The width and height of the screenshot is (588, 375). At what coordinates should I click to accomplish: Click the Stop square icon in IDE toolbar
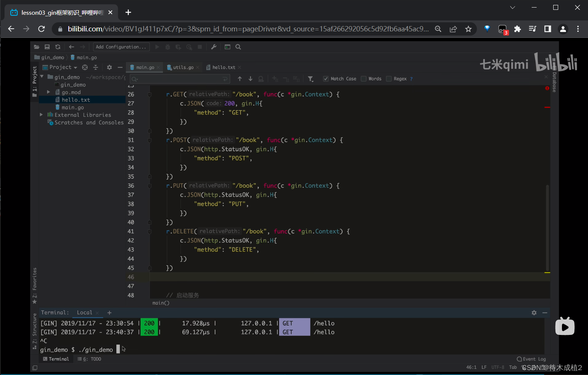(x=200, y=47)
